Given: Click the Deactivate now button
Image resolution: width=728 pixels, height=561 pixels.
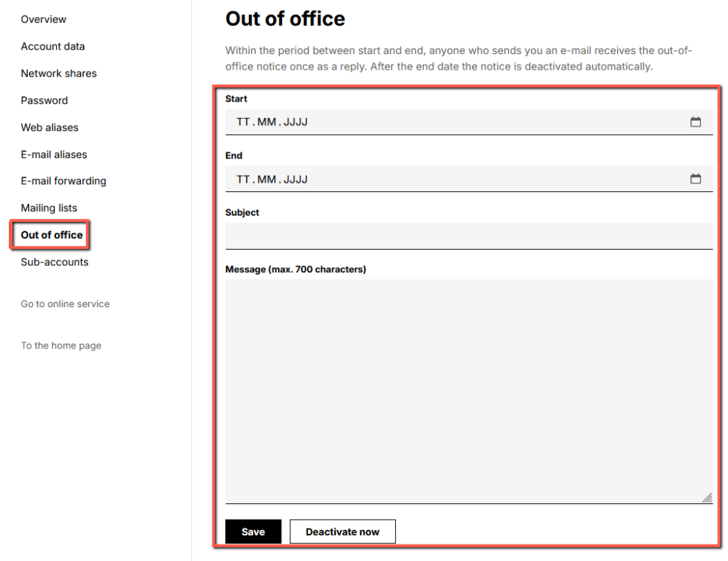Looking at the screenshot, I should click(x=343, y=532).
